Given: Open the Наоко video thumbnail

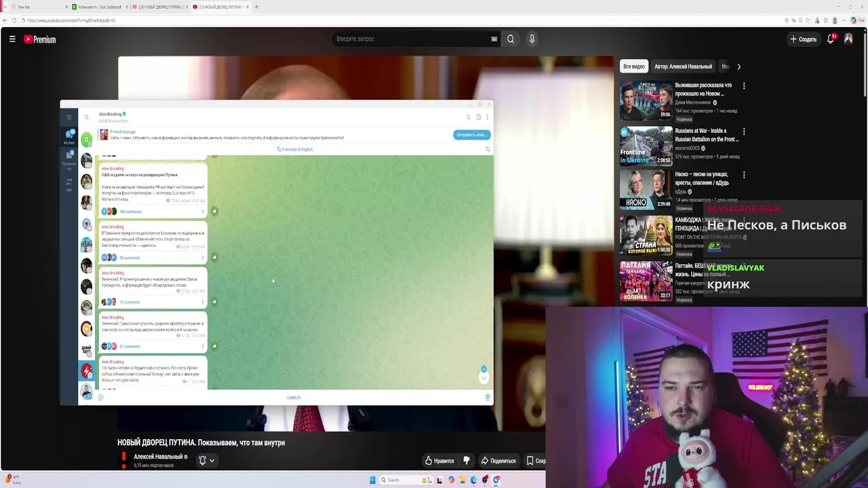Looking at the screenshot, I should [646, 190].
